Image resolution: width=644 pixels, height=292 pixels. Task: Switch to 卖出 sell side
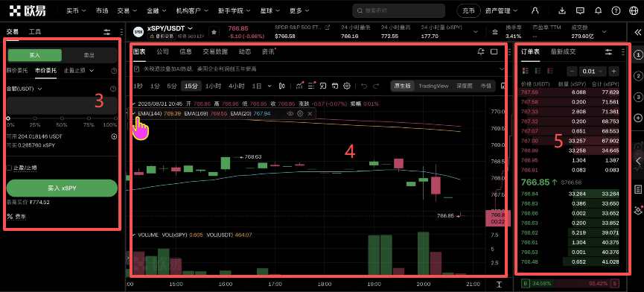[x=89, y=55]
